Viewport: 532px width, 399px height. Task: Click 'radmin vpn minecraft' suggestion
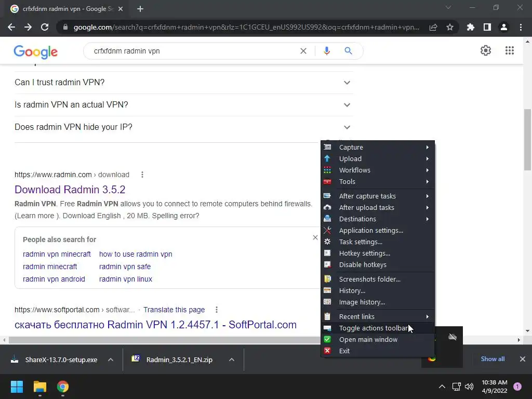(x=57, y=254)
